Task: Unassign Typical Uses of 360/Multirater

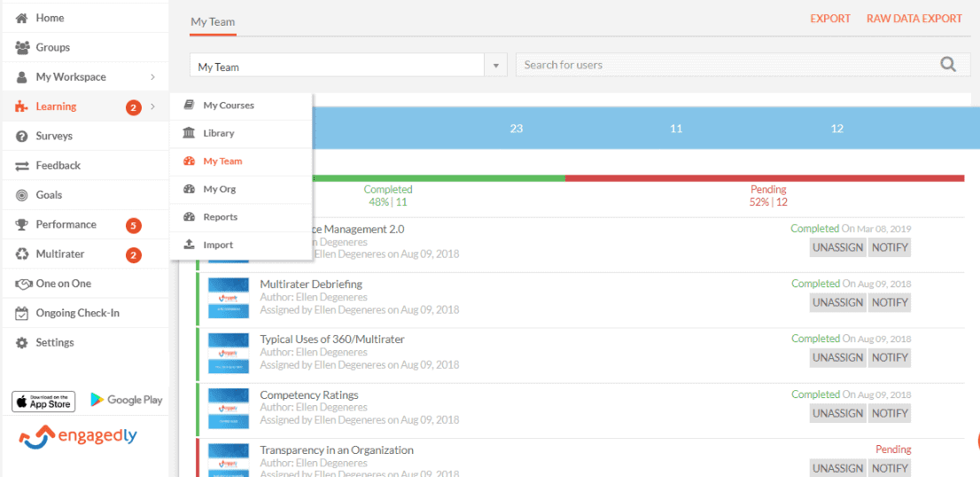Action: 838,358
